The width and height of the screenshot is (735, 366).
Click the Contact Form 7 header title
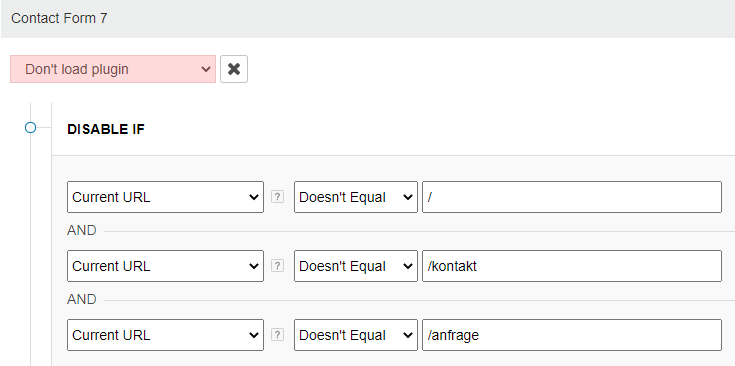59,18
